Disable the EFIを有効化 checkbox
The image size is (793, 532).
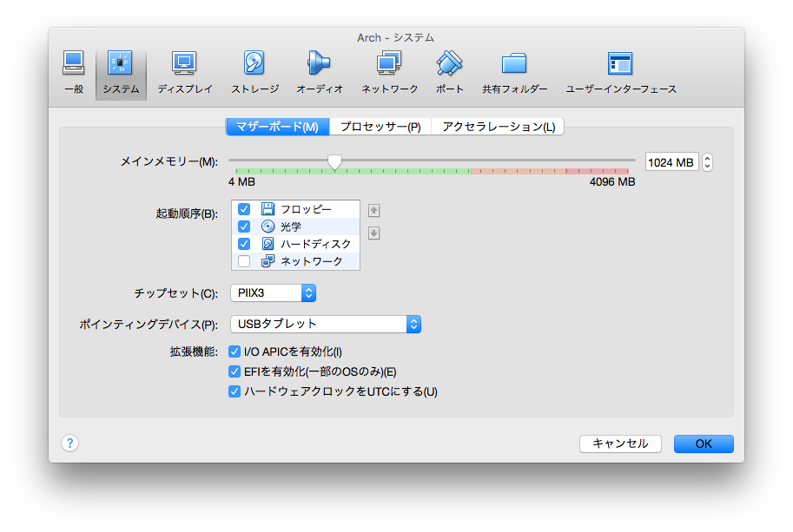pyautogui.click(x=235, y=371)
